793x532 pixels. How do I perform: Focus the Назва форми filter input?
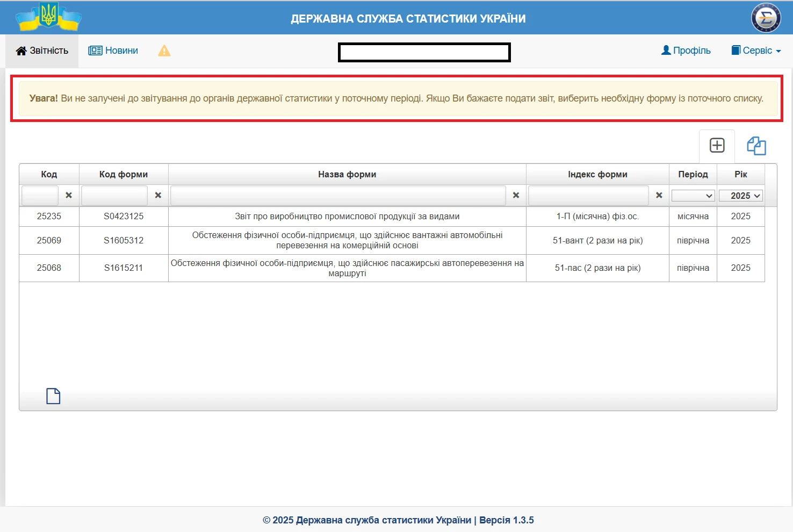tap(338, 196)
